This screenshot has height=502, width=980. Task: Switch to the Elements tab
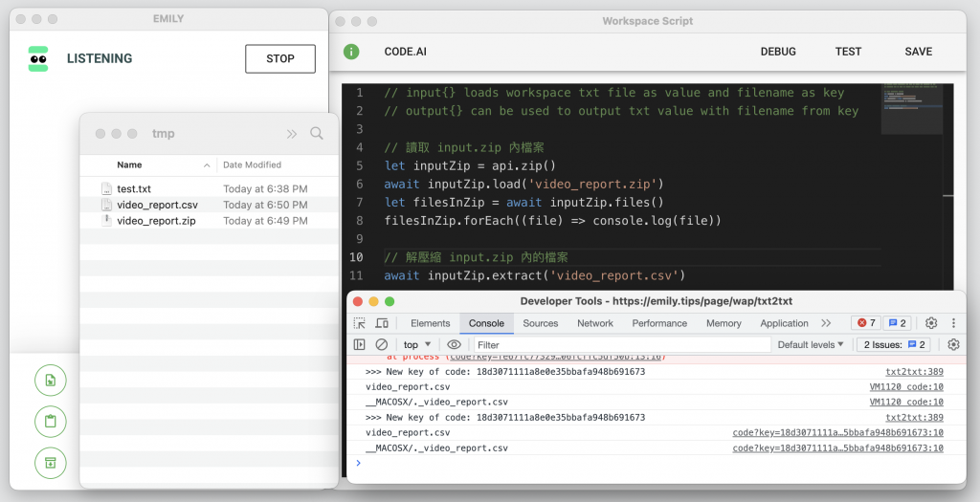(x=430, y=323)
